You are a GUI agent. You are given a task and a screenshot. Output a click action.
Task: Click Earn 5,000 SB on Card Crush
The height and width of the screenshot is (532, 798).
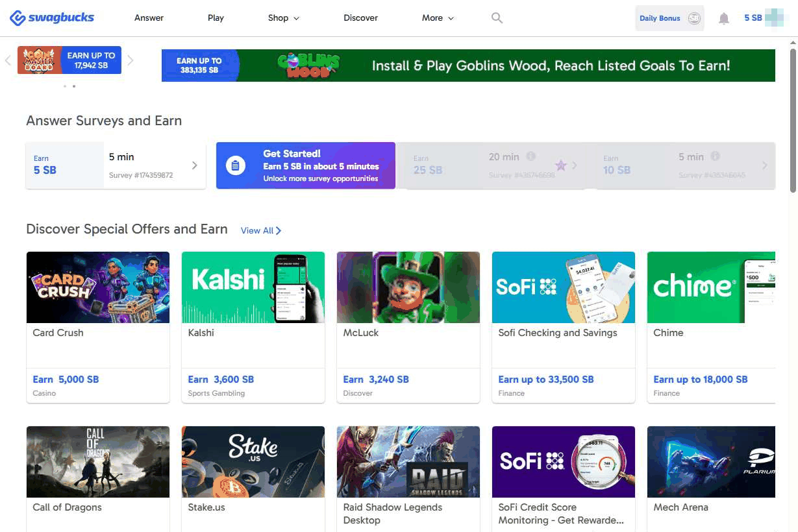(x=66, y=380)
